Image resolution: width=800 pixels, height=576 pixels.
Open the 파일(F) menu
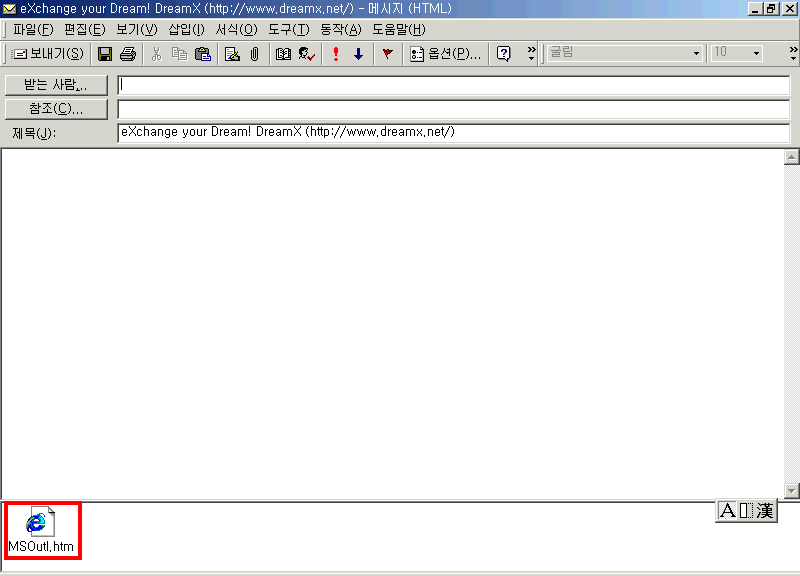click(x=32, y=29)
